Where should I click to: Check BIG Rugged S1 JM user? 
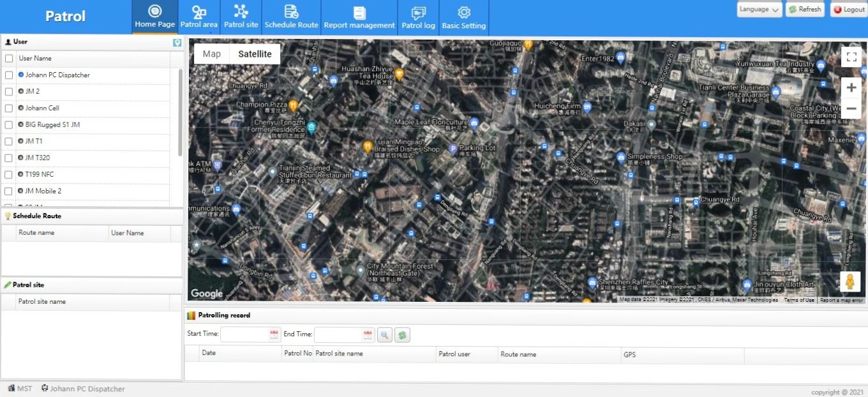point(9,125)
